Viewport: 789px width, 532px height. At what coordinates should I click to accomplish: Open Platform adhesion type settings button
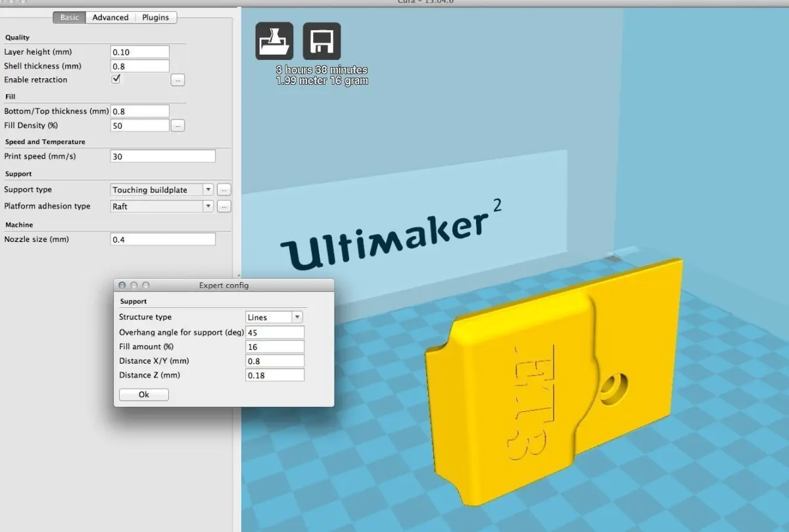click(224, 206)
